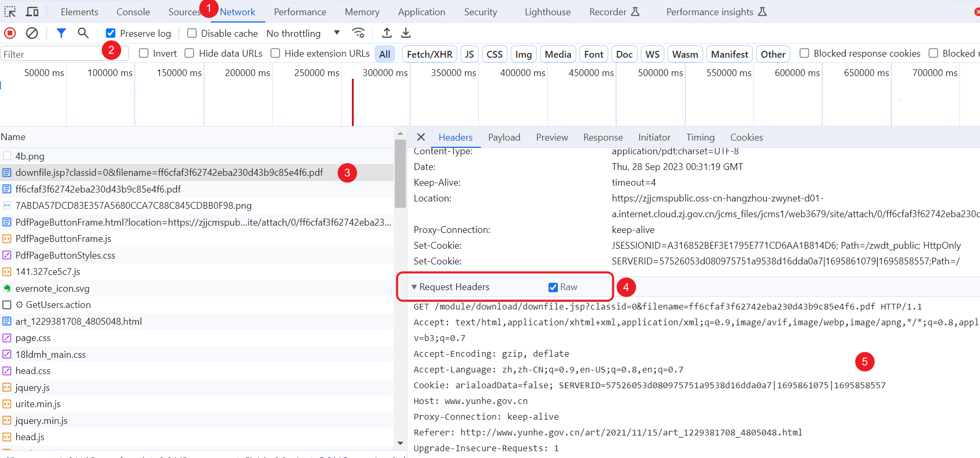Viewport: 980px width, 458px height.
Task: Select jquery.js request
Action: pyautogui.click(x=197, y=387)
